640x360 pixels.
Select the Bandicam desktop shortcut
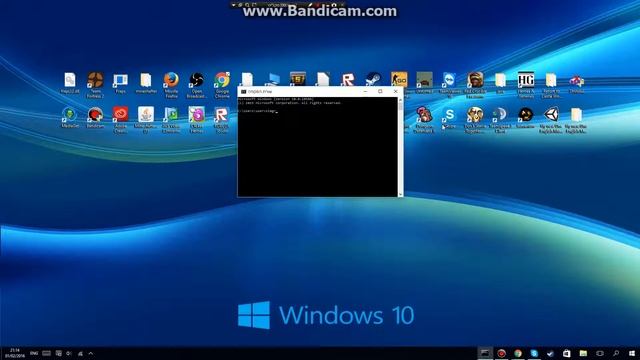pos(95,118)
